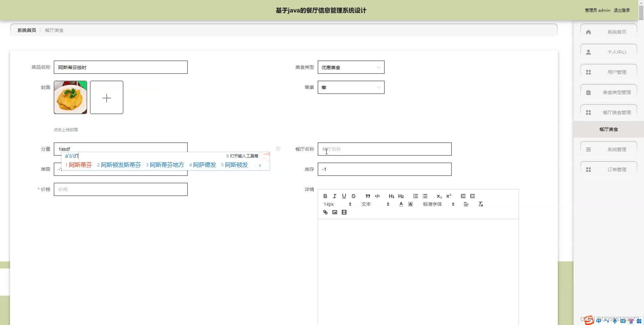Insert a bulleted list
Screen dimensions: 644x325
pos(425,196)
